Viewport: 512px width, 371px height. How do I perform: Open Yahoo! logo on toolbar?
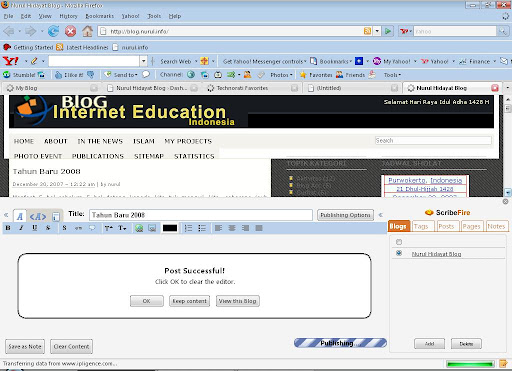[11, 61]
